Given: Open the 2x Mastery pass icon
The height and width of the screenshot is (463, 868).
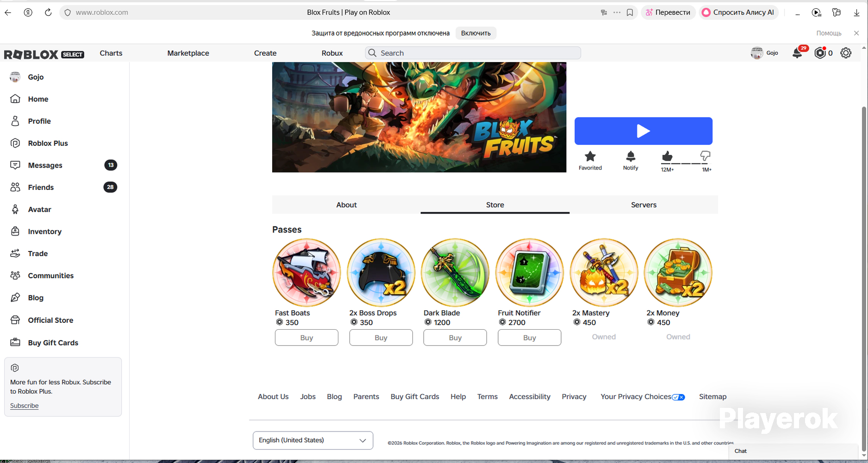Looking at the screenshot, I should pyautogui.click(x=604, y=273).
